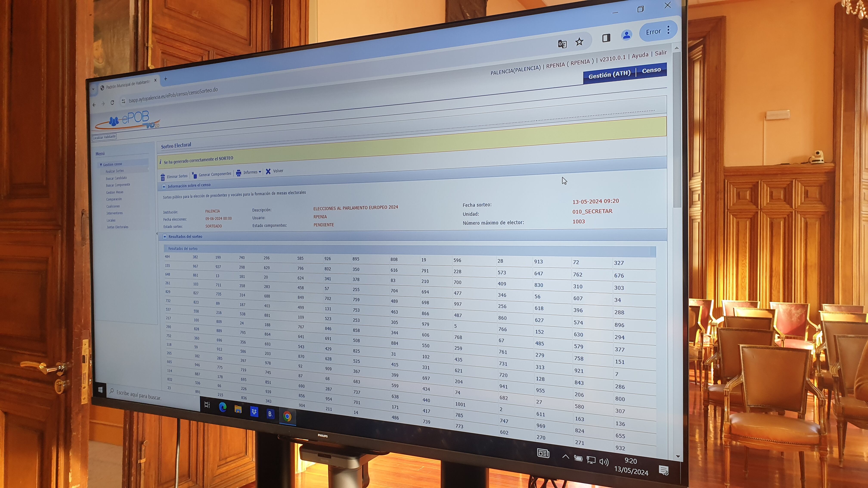Image resolution: width=868 pixels, height=488 pixels.
Task: Click the scrollbar down arrow
Action: pos(678,456)
